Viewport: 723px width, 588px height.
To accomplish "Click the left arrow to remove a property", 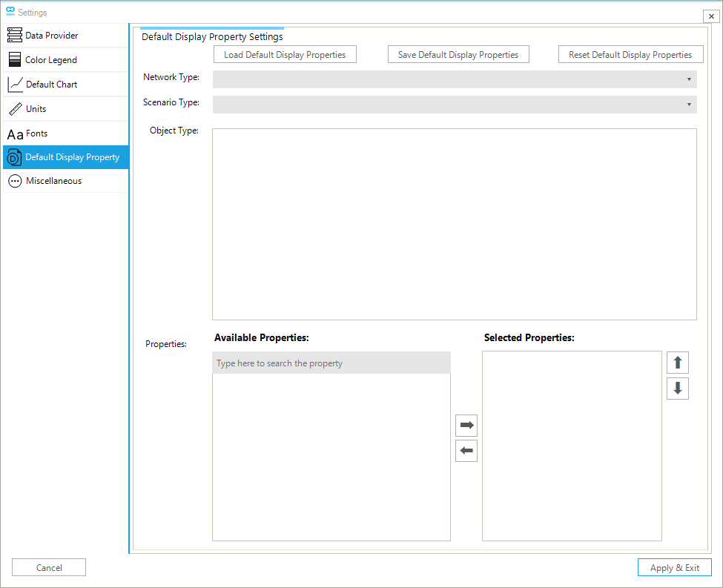I will [466, 450].
